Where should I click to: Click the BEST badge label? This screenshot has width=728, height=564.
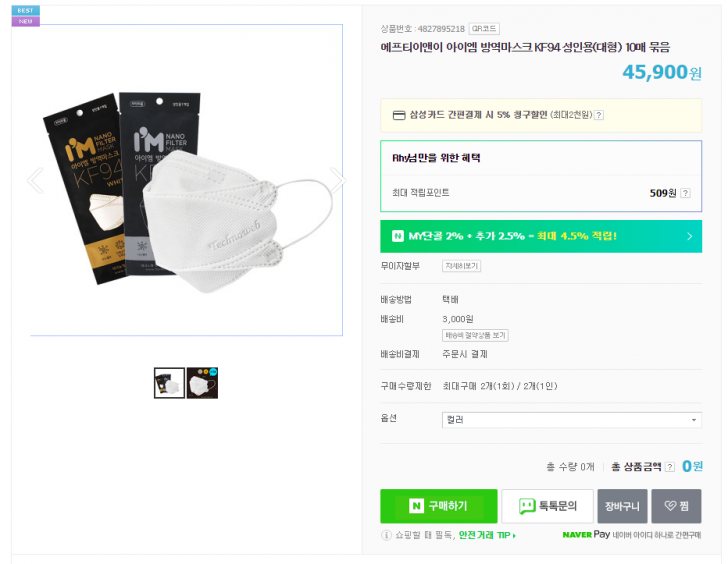click(x=25, y=10)
